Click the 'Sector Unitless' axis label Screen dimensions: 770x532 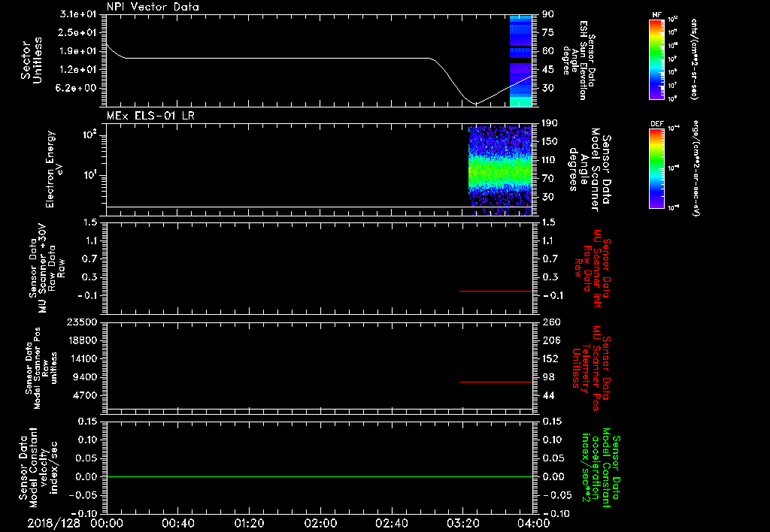tap(32, 60)
